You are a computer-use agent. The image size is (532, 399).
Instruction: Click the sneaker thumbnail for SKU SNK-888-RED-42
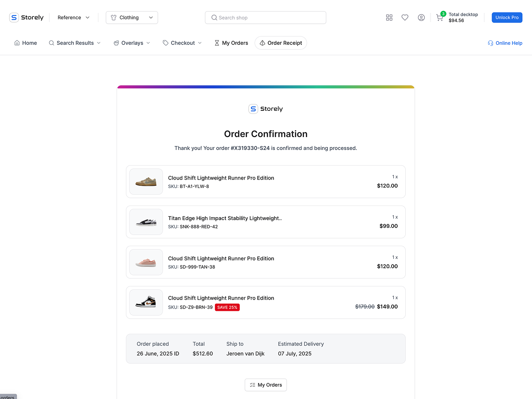click(146, 222)
